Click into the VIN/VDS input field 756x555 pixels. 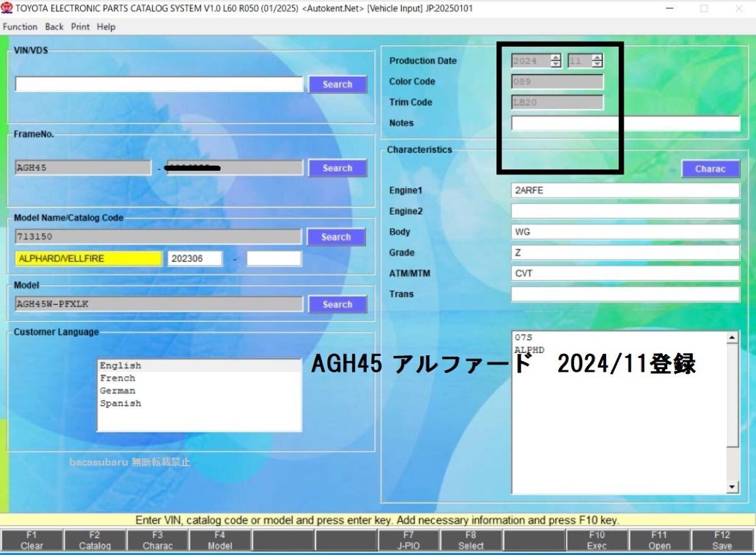(159, 84)
